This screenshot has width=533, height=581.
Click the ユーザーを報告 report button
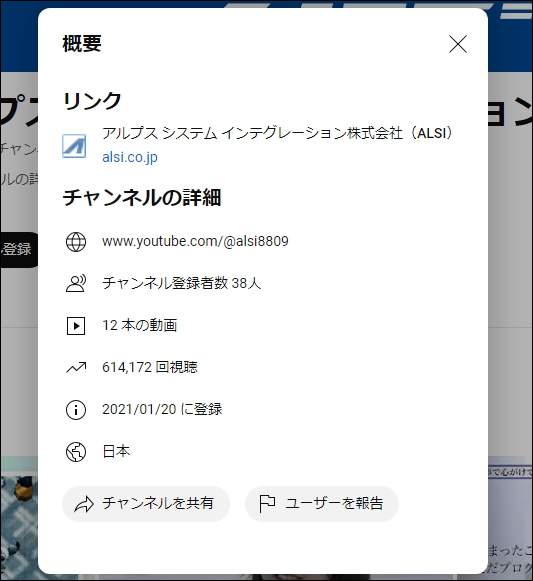coord(322,504)
